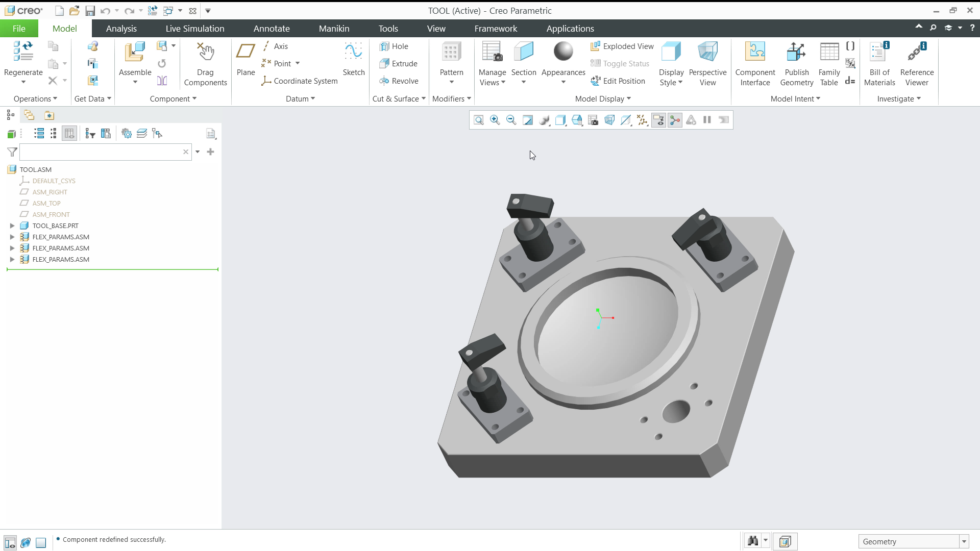Expand the Model Display group dropdown
The image size is (980, 551).
(x=603, y=99)
